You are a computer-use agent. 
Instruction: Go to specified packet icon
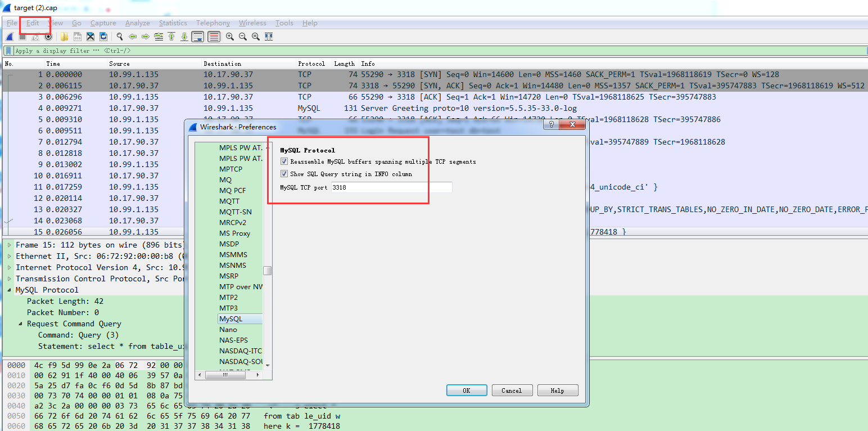click(x=159, y=37)
